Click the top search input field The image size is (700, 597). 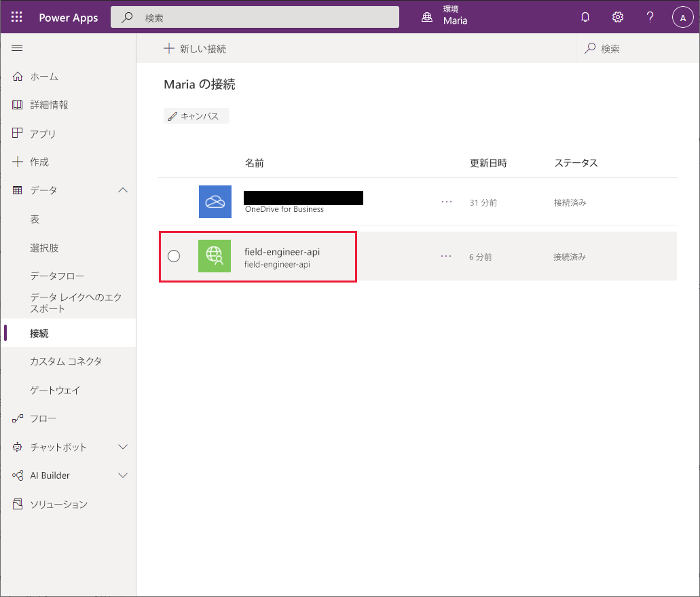(x=255, y=16)
